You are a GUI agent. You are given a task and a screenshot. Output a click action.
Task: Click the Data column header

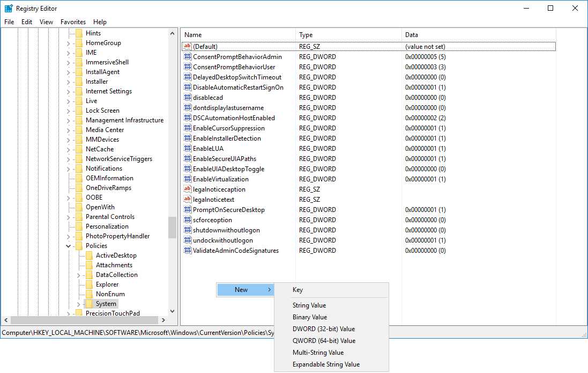[479, 34]
